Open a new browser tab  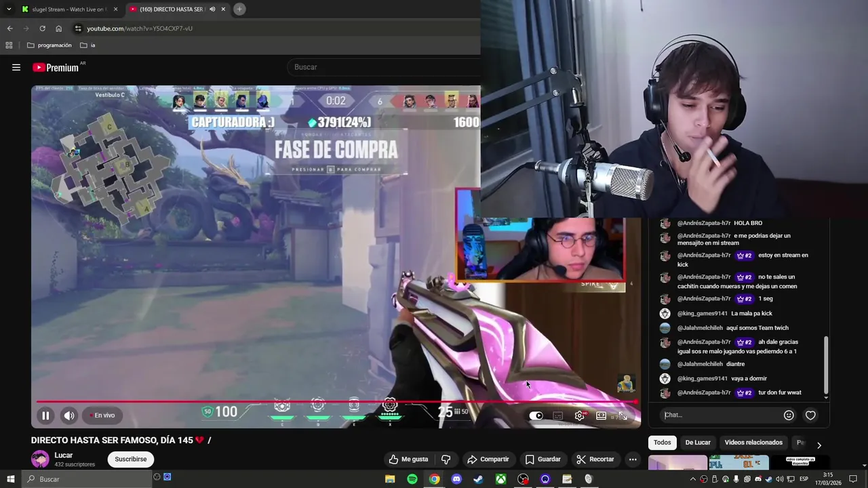[x=239, y=9]
